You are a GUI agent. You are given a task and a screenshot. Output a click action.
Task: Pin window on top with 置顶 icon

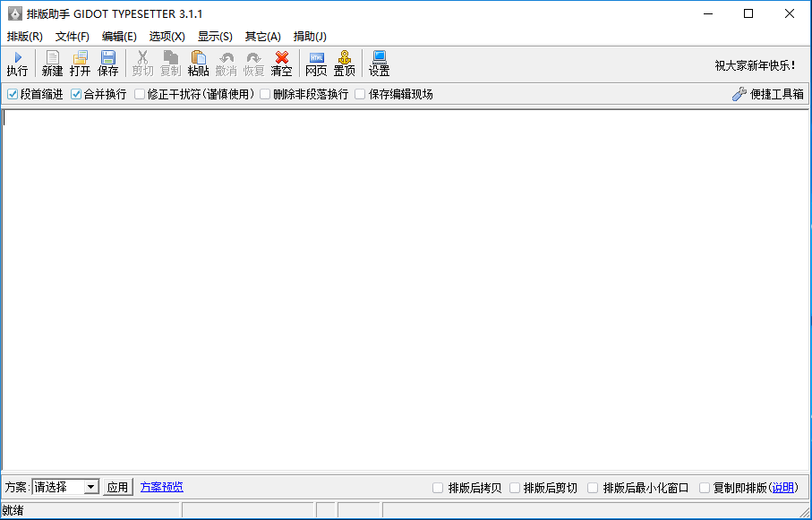tap(344, 62)
